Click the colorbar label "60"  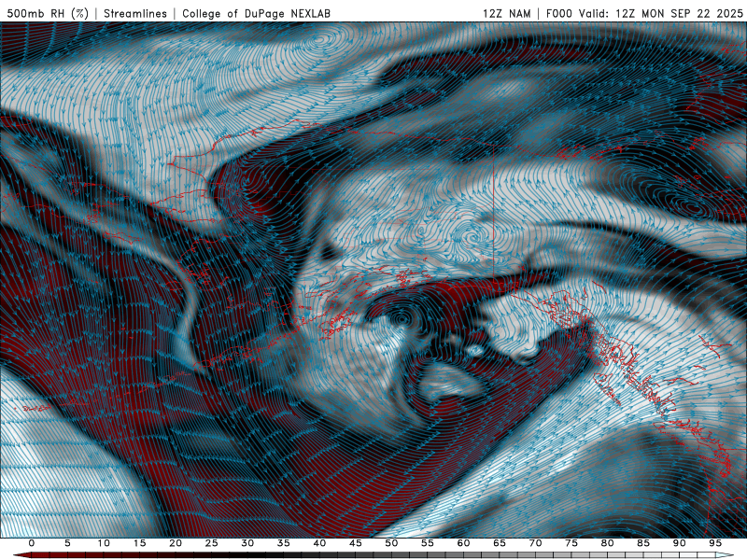(x=463, y=543)
